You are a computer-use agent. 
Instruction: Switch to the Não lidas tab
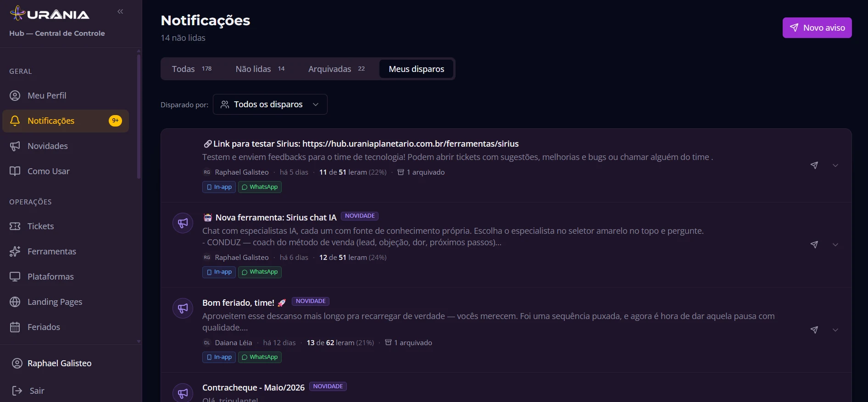tap(260, 69)
